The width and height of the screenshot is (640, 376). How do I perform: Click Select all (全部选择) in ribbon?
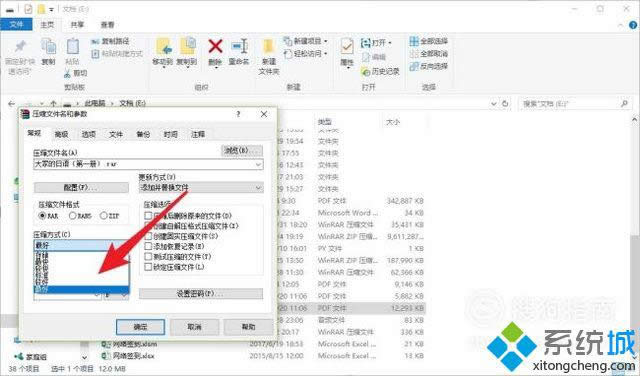pyautogui.click(x=429, y=41)
